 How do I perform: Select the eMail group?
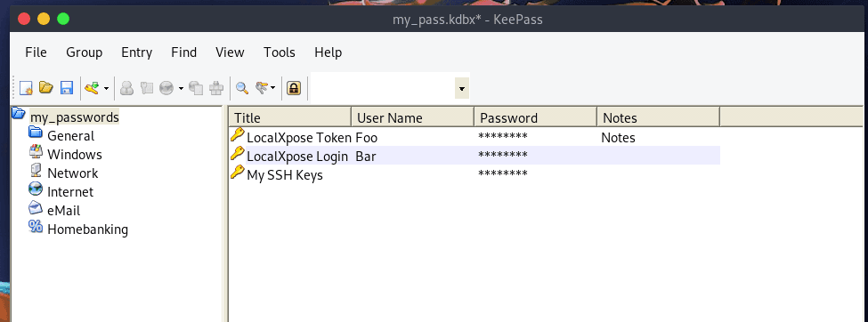[x=64, y=211]
